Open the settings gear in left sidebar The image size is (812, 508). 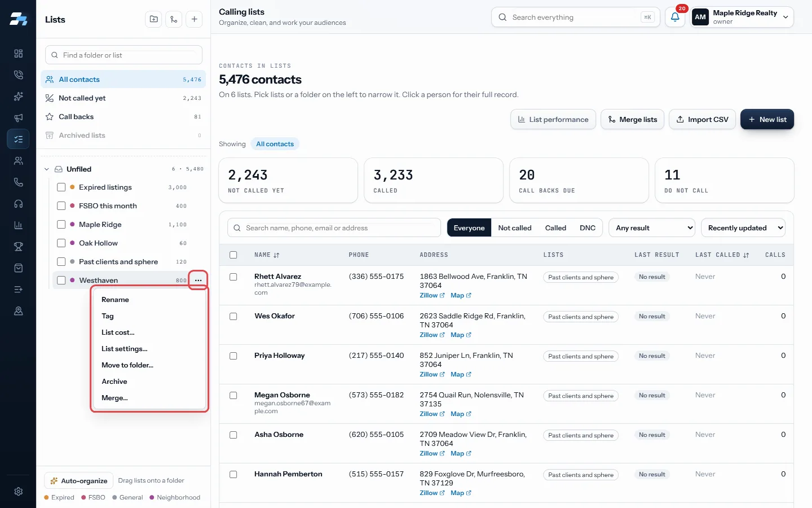click(18, 492)
